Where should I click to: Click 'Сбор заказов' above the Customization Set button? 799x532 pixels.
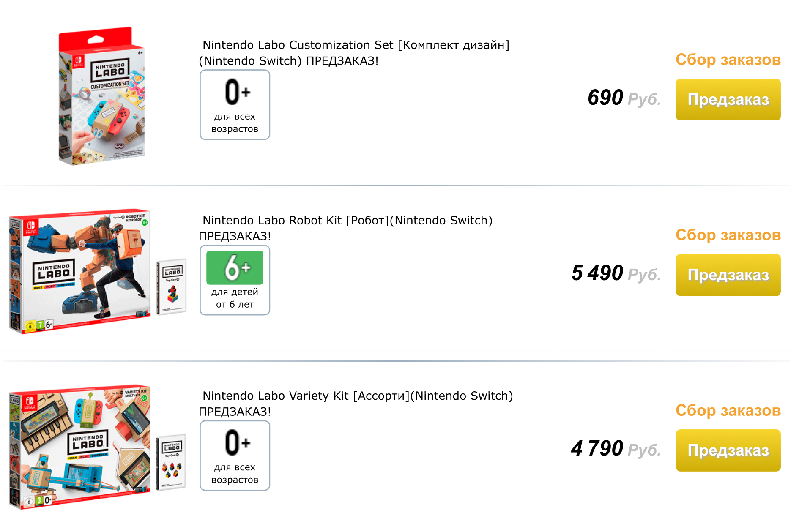728,60
